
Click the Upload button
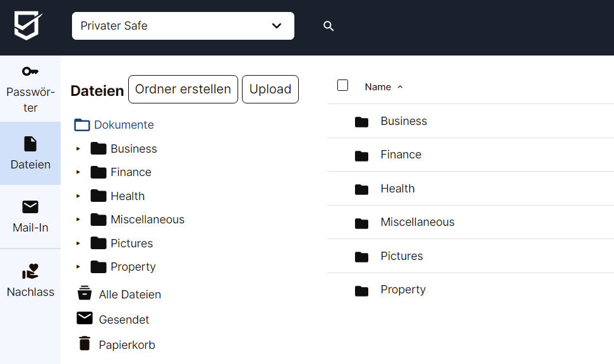270,89
